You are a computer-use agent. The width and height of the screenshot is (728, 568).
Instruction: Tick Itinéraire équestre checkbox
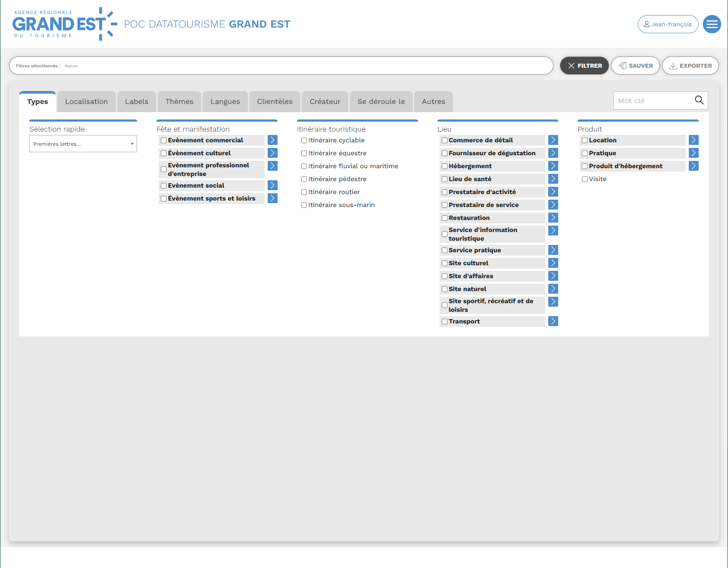(x=304, y=154)
